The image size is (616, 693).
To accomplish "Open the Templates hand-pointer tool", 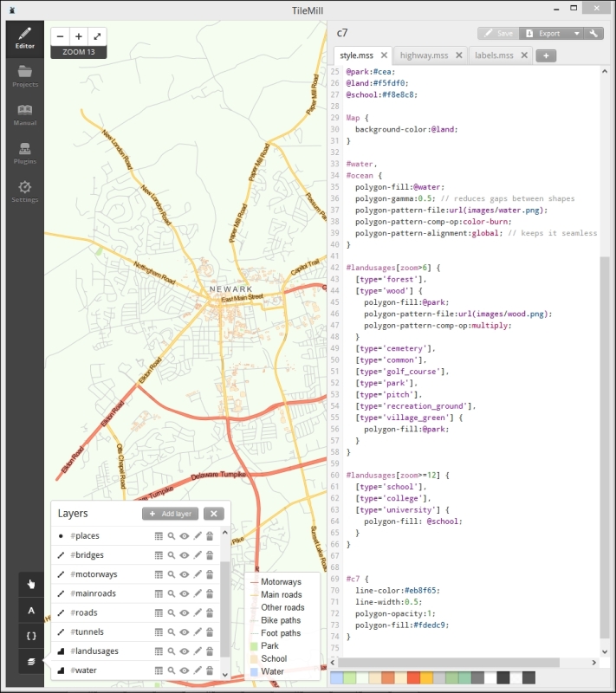I will click(31, 584).
